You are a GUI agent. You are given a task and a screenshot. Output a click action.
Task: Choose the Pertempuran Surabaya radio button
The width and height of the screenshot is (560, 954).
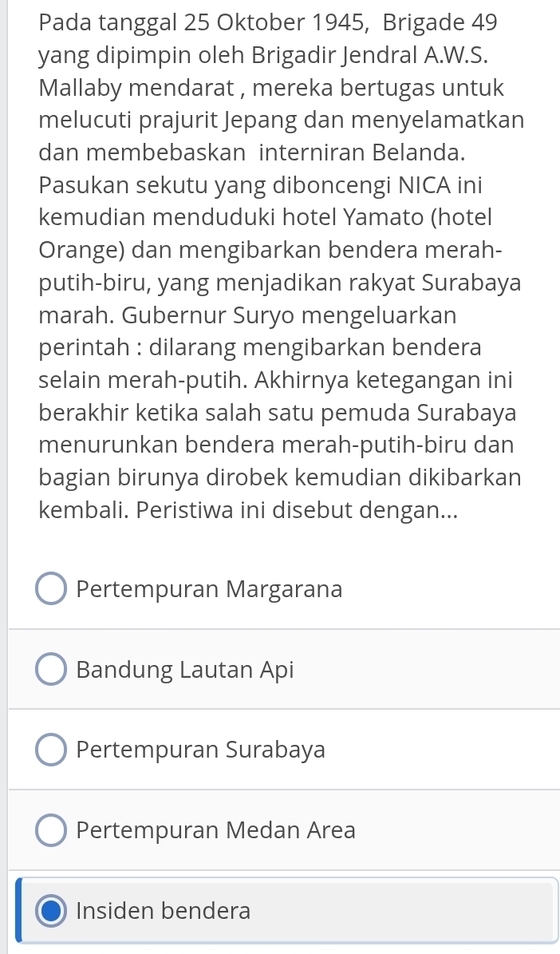point(51,750)
